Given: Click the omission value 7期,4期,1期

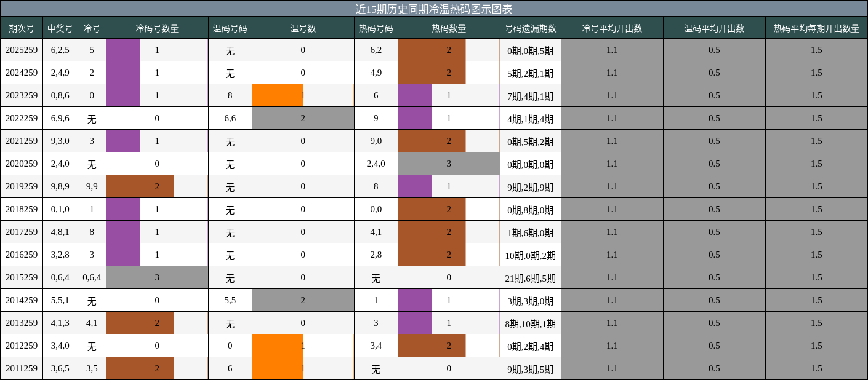Looking at the screenshot, I should coord(531,95).
